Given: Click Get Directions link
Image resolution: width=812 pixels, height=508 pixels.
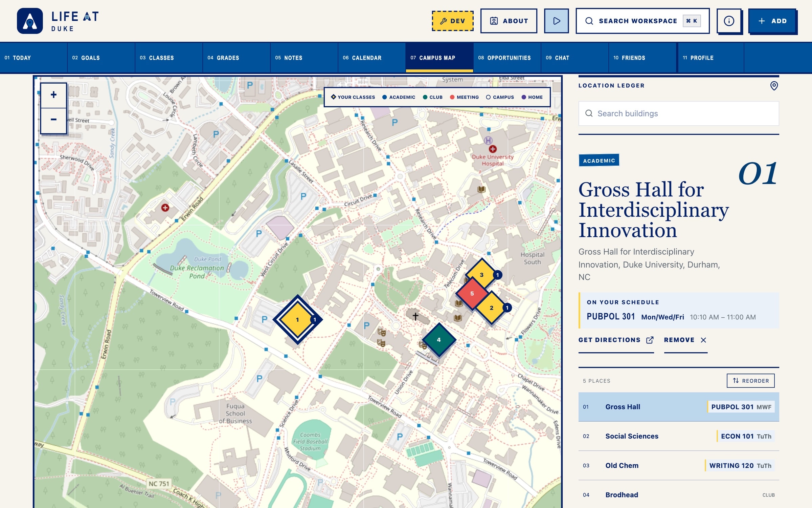Looking at the screenshot, I should point(616,340).
